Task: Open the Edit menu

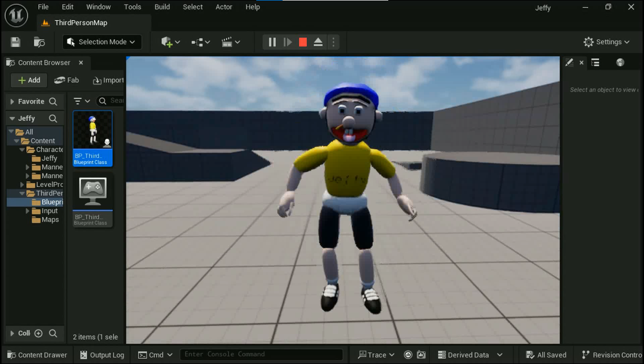Action: coord(67,7)
